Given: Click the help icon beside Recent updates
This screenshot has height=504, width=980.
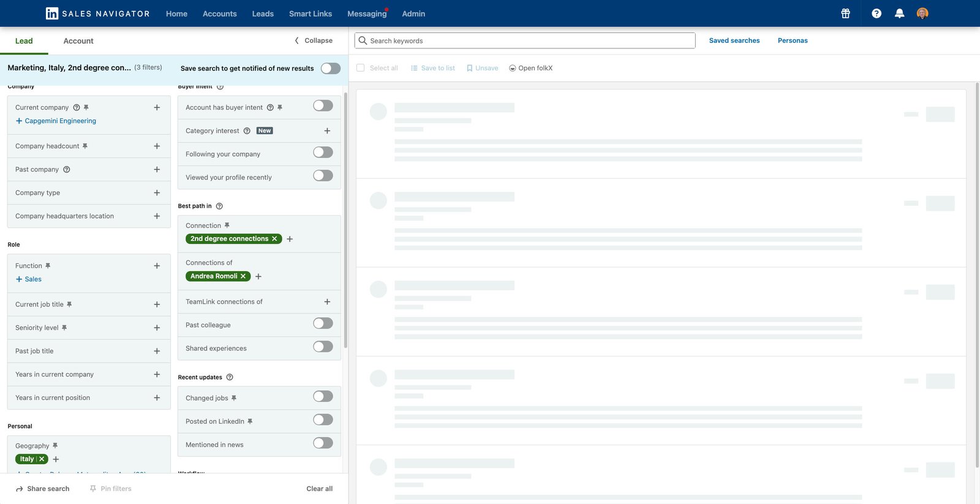Looking at the screenshot, I should click(230, 377).
